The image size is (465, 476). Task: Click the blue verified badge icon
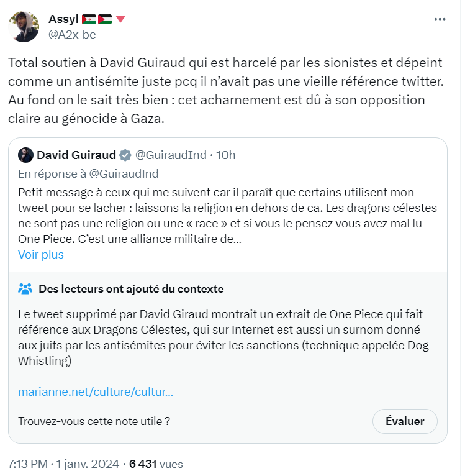click(125, 155)
